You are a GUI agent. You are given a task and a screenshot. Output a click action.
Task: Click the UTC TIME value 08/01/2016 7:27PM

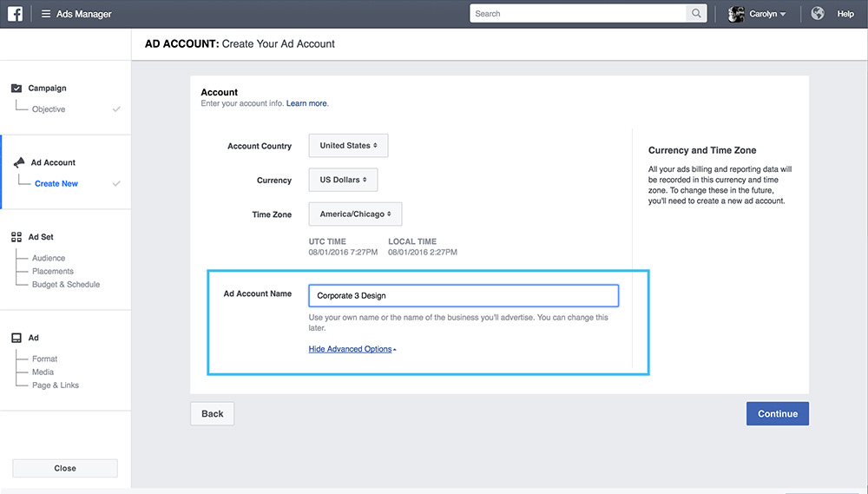[x=343, y=252]
